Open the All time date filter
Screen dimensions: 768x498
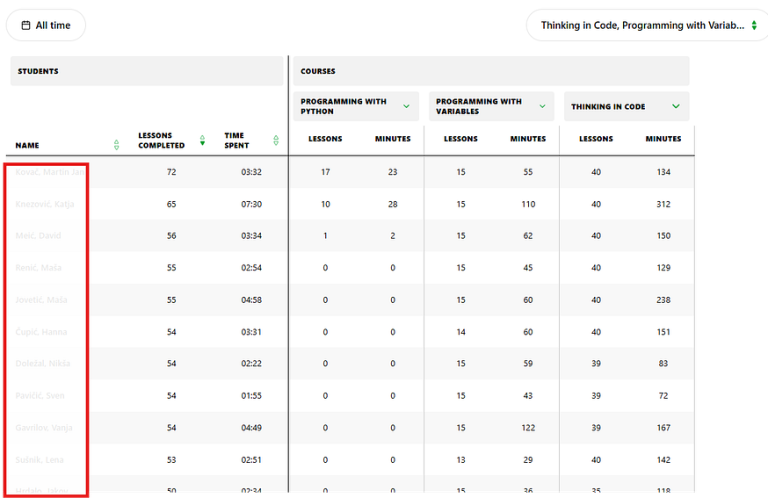(46, 25)
